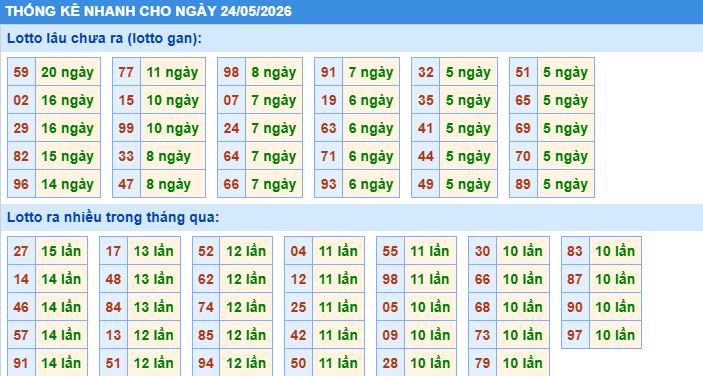Click number 44 in lotto gan table
The width and height of the screenshot is (703, 376).
click(425, 156)
